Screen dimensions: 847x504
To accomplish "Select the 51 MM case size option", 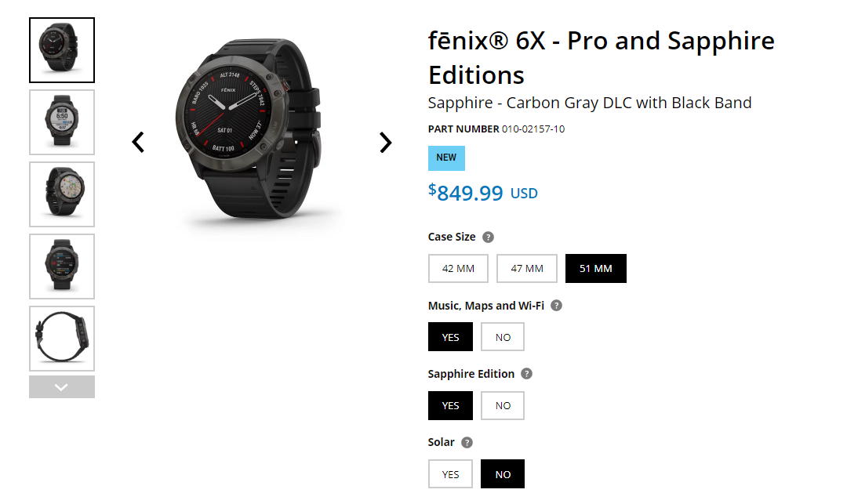I will coord(595,268).
